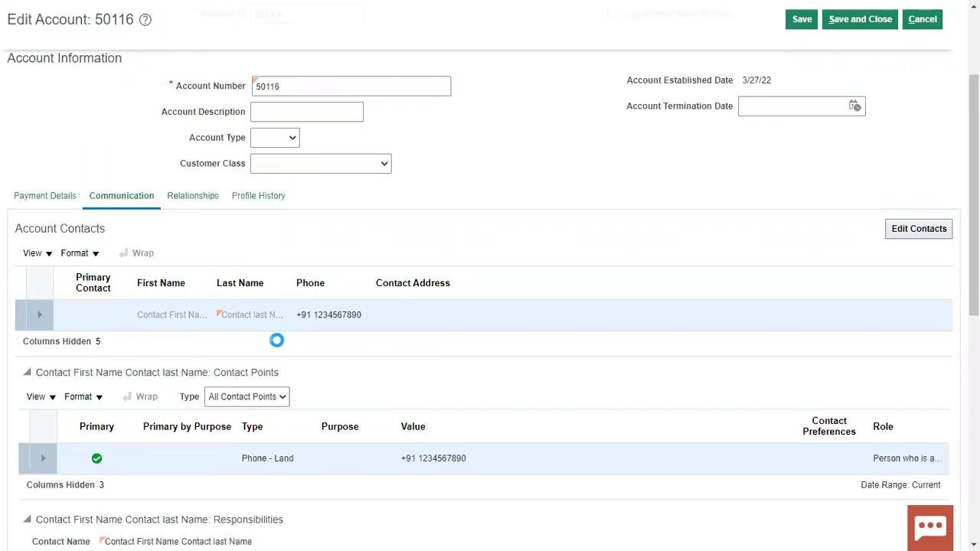Open Format menu in Contact Points
This screenshot has width=980, height=551.
click(x=83, y=397)
